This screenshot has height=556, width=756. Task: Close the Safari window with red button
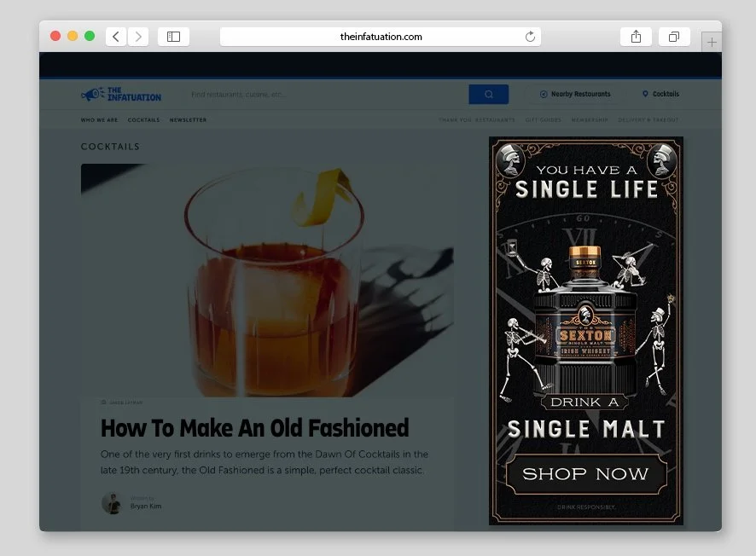point(55,36)
